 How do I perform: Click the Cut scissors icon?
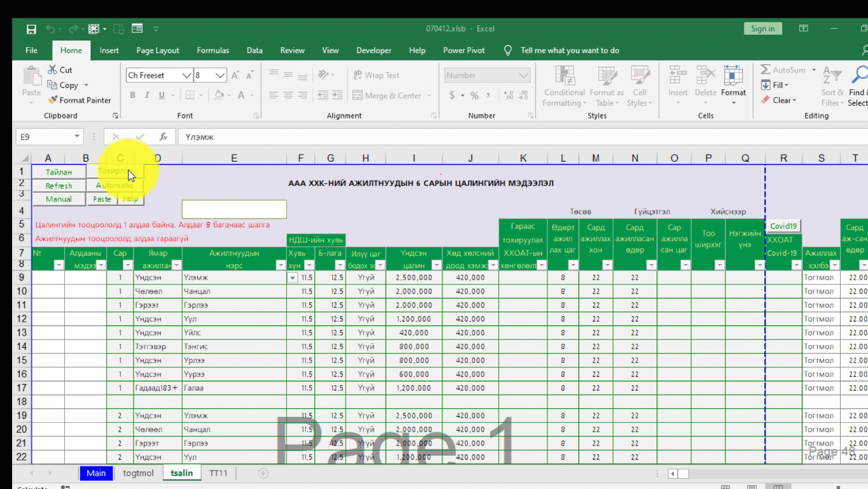[53, 70]
